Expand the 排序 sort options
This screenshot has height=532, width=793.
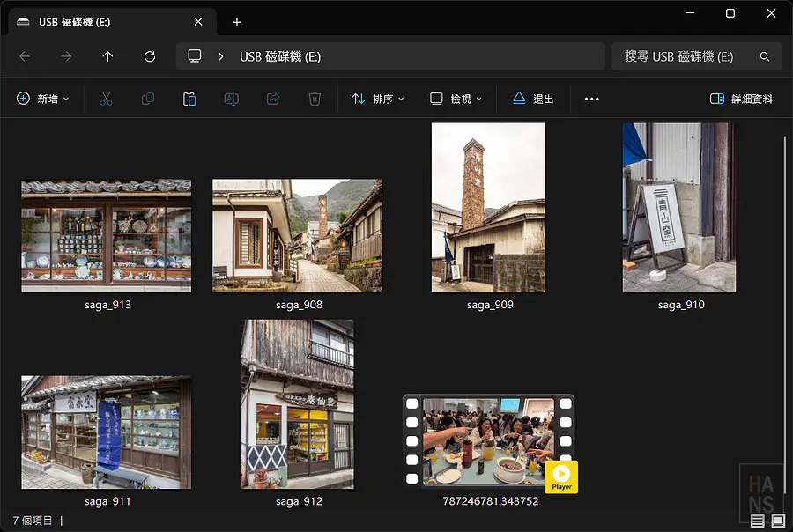(378, 100)
